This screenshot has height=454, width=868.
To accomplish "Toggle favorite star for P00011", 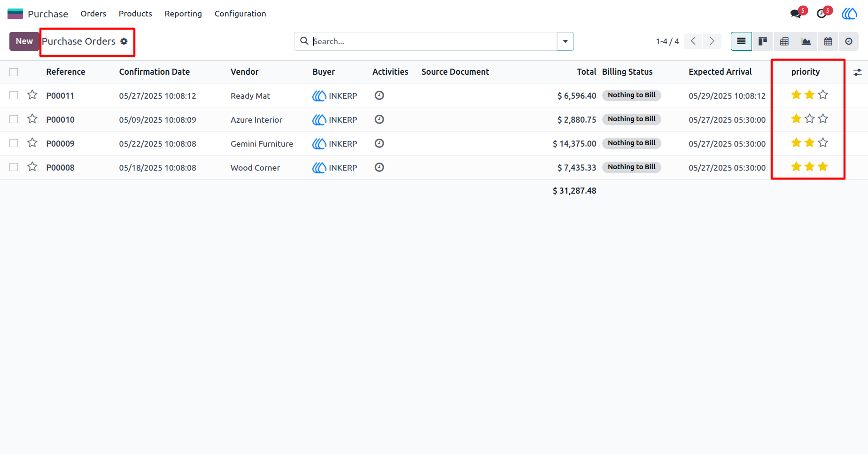I will [32, 95].
